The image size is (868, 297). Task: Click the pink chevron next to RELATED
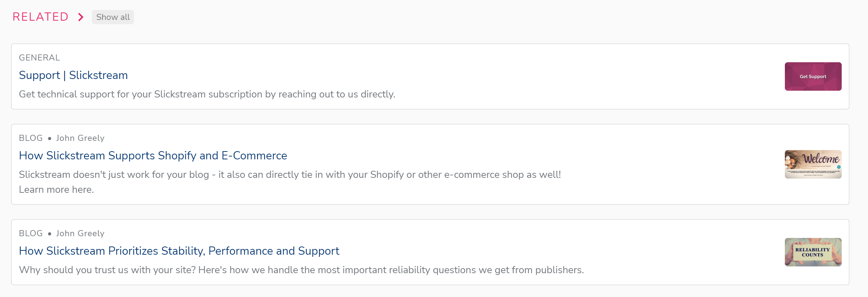(x=81, y=17)
